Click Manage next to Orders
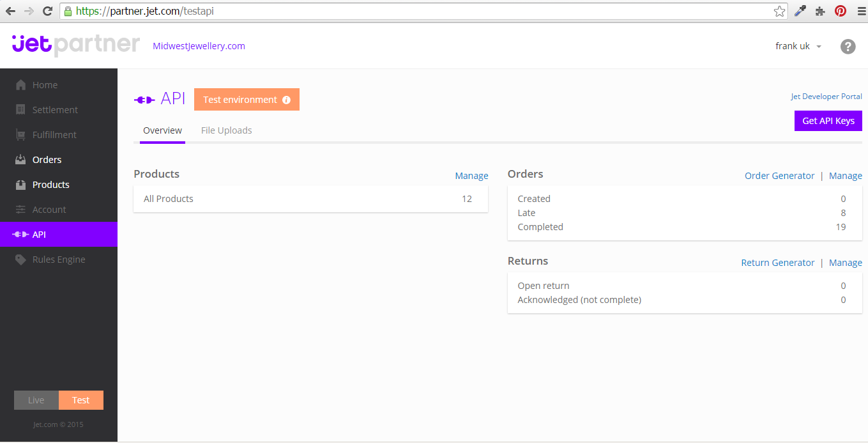 click(846, 176)
